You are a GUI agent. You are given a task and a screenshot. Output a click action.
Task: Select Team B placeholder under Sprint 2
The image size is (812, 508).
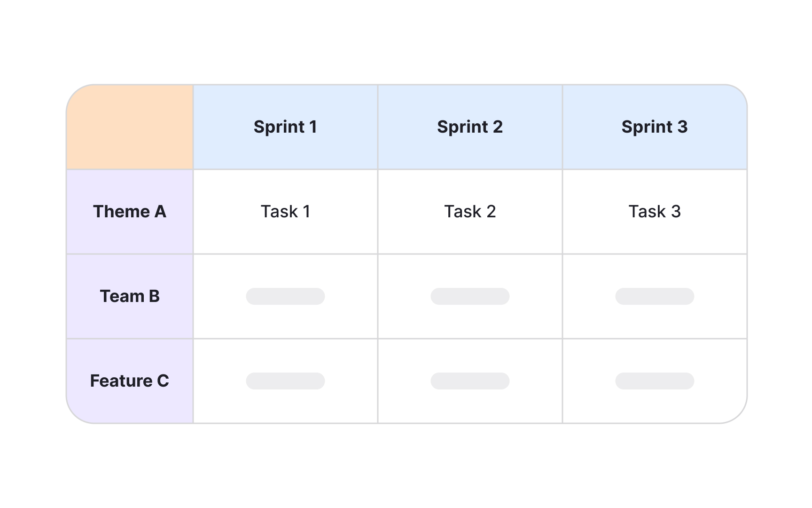click(x=470, y=296)
